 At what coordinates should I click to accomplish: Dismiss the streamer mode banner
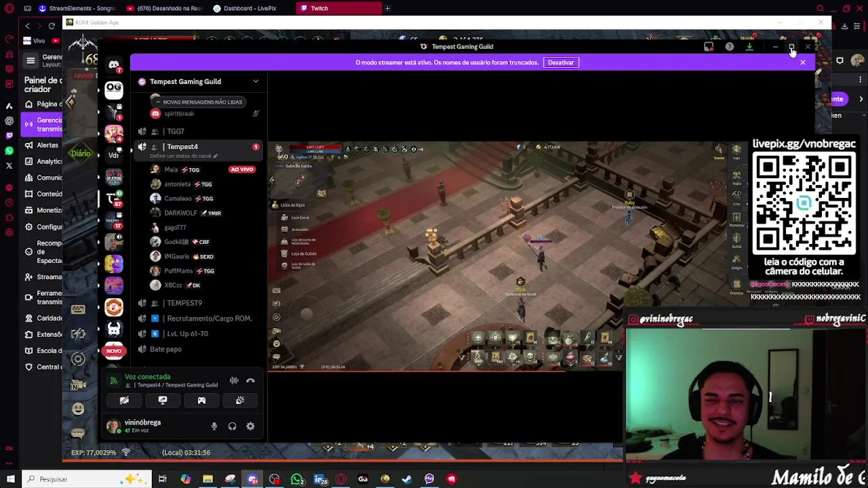[803, 62]
